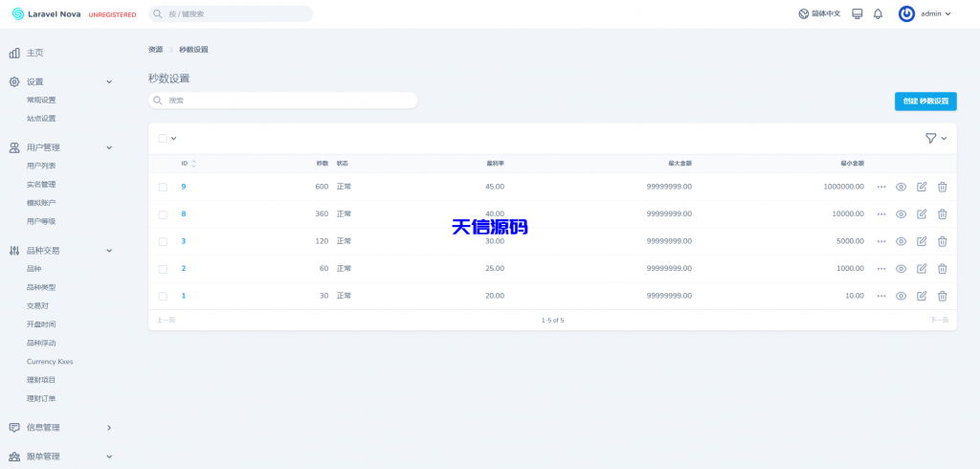
Task: Expand the filter dropdown chevron
Action: click(x=944, y=138)
